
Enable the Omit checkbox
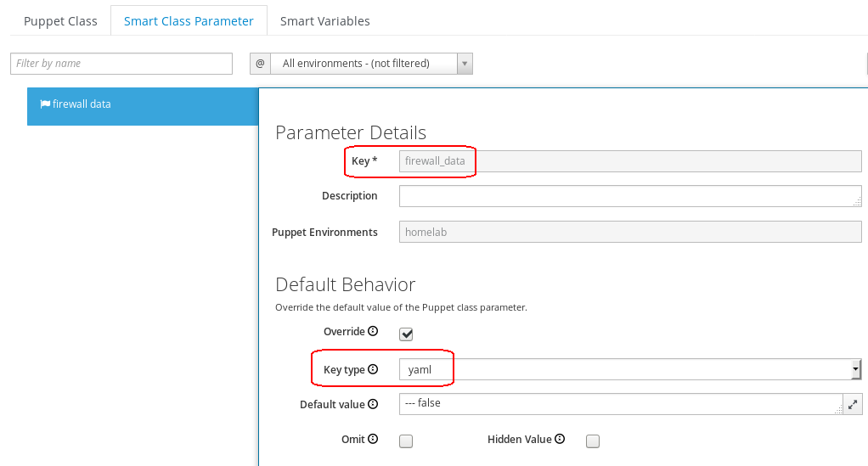(x=406, y=441)
